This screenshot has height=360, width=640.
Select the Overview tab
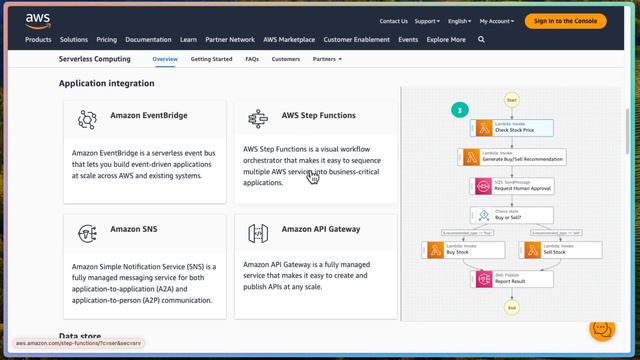165,59
